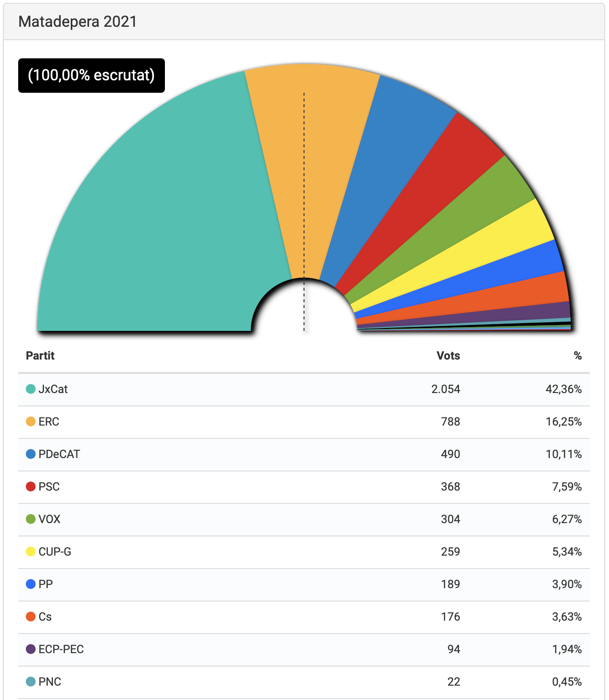Click the ERC orange legend dot
Screen dimensions: 609x700
[31, 422]
